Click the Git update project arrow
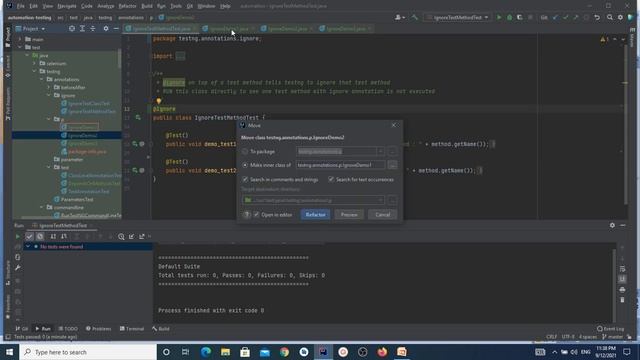 click(555, 18)
